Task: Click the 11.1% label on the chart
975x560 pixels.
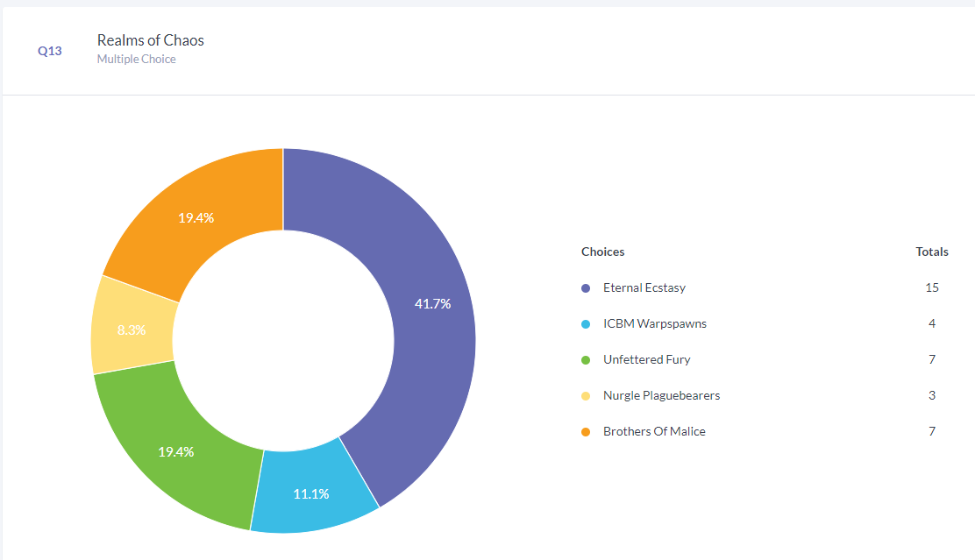Action: [x=311, y=494]
